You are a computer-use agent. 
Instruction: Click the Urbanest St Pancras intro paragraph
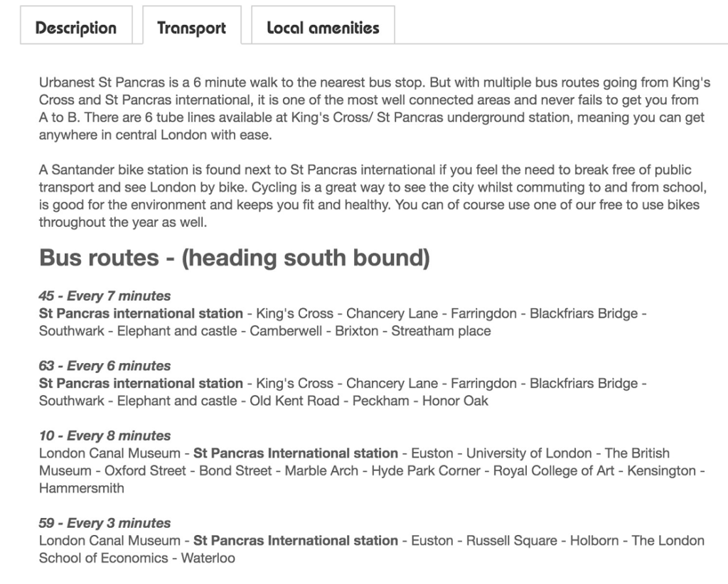[x=375, y=109]
